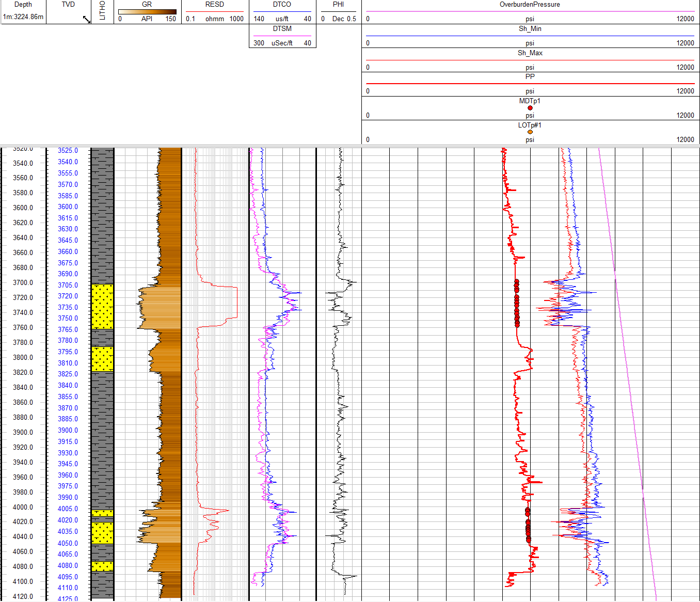
Task: Click the 3900.0 TVD depth label
Action: click(x=68, y=430)
